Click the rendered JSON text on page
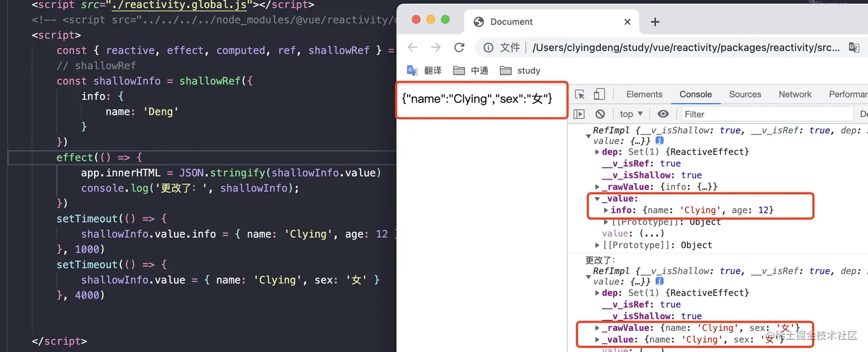This screenshot has width=868, height=352. point(477,99)
